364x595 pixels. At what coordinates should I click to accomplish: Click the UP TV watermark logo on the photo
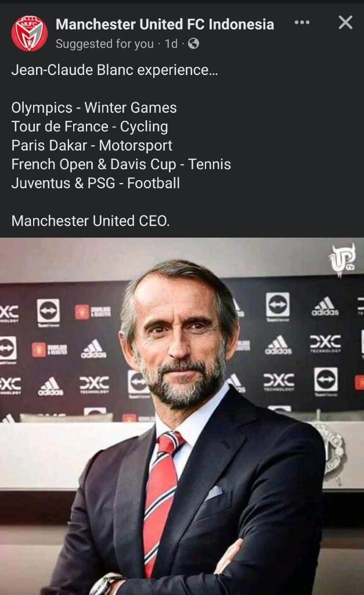342,259
